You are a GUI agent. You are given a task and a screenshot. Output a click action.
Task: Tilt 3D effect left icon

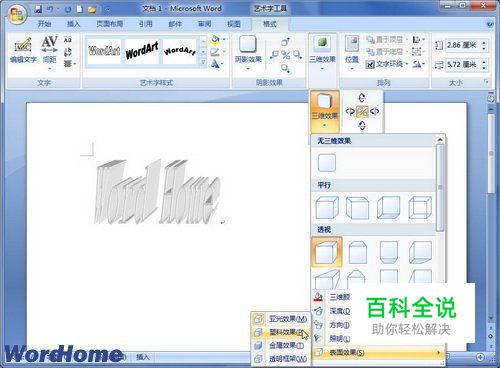(350, 111)
